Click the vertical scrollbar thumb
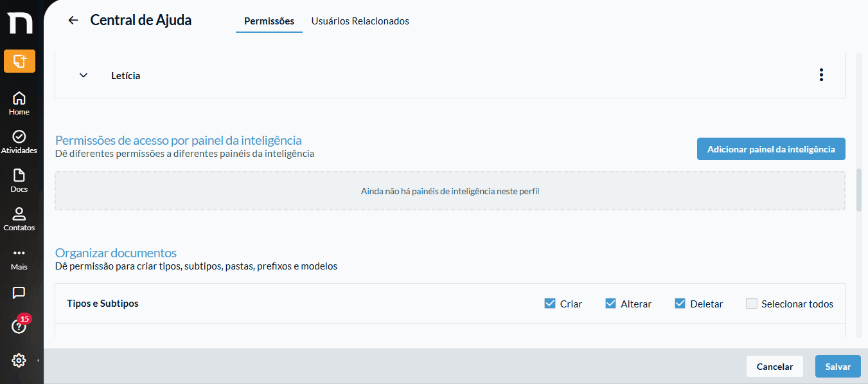Screen dimensions: 868x384 coord(859,190)
